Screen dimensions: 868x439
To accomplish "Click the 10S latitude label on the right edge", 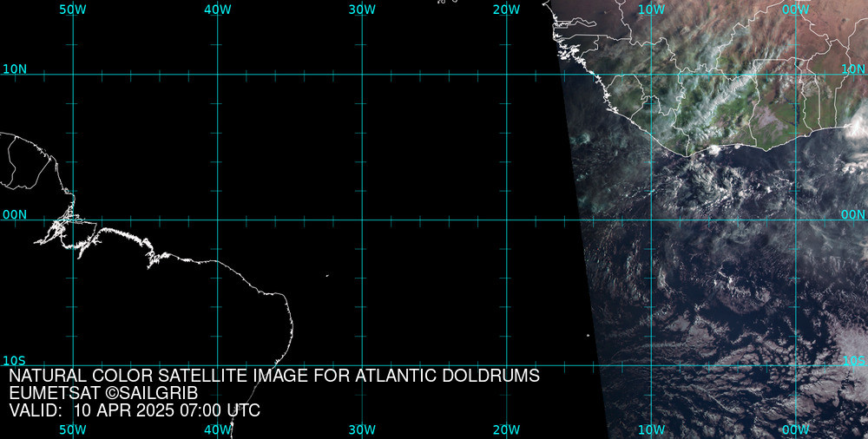I will (853, 361).
